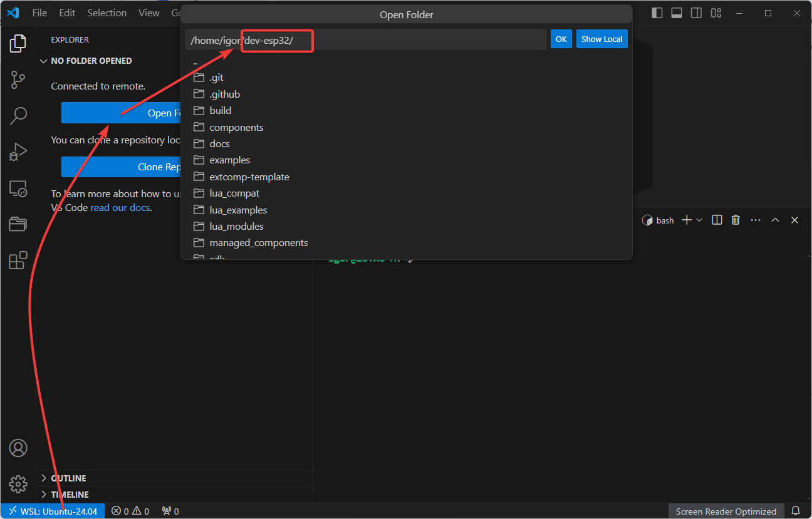
Task: Click the Open Folder button in Explorer
Action: (x=121, y=113)
